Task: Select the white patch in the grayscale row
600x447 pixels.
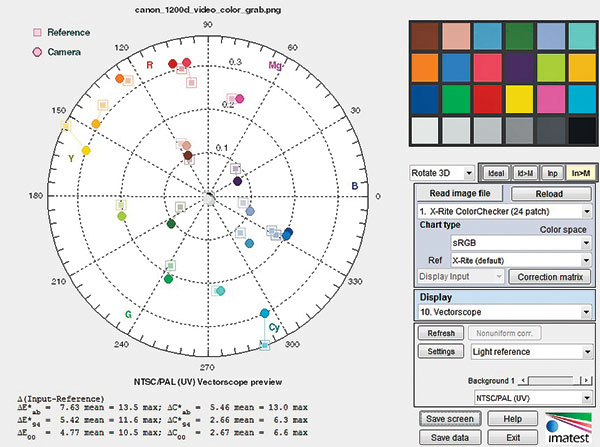Action: (x=425, y=131)
